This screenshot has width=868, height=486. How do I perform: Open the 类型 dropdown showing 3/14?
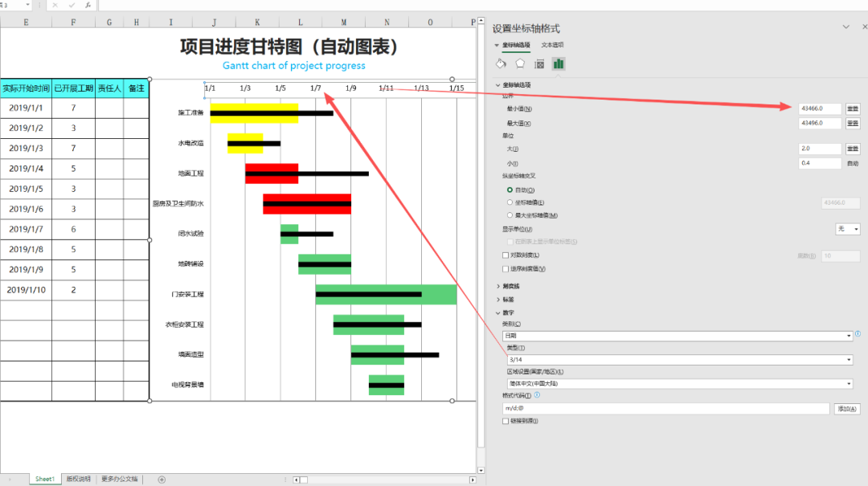[x=678, y=360]
